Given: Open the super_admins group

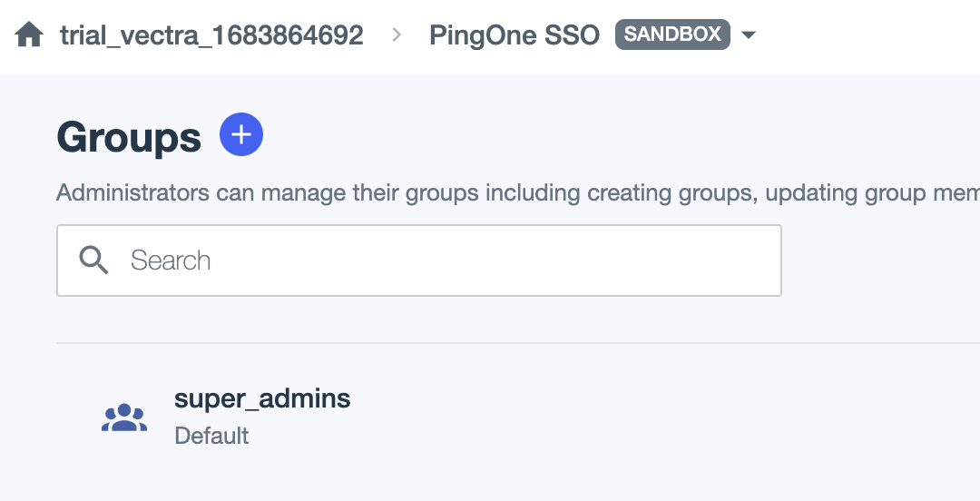Looking at the screenshot, I should (262, 398).
